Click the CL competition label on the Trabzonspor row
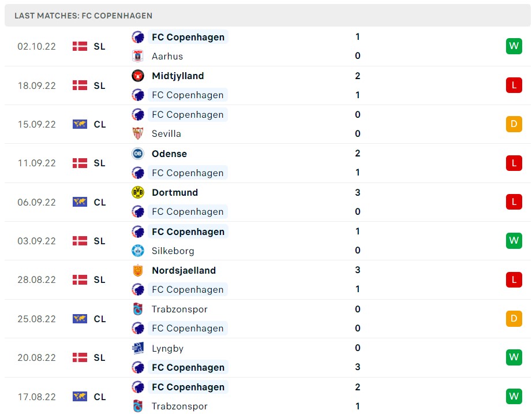Viewport: 532px width, 414px height. (99, 319)
